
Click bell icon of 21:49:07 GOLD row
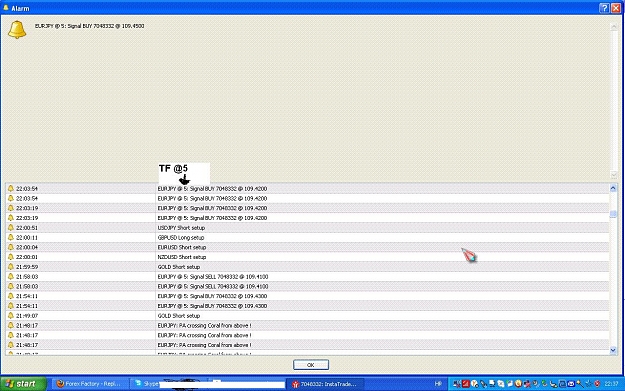tap(11, 315)
